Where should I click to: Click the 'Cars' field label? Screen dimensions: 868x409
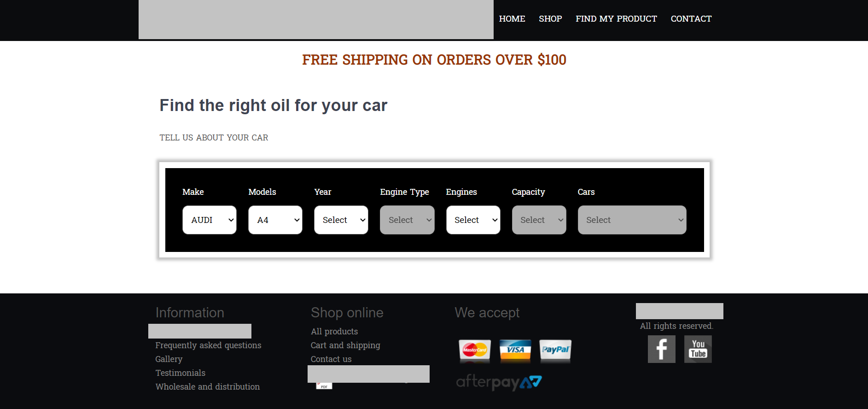coord(586,192)
